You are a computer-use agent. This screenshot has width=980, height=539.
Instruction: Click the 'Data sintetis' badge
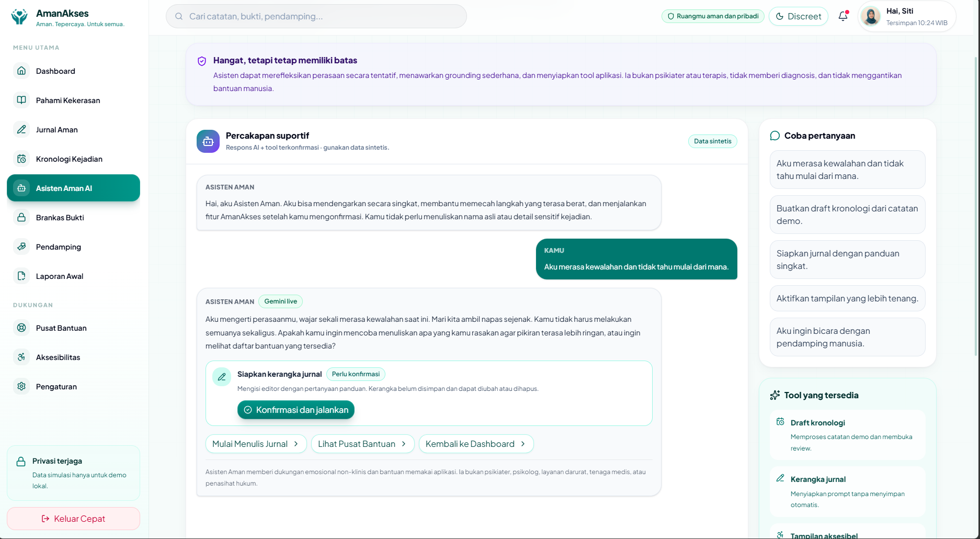tap(712, 141)
